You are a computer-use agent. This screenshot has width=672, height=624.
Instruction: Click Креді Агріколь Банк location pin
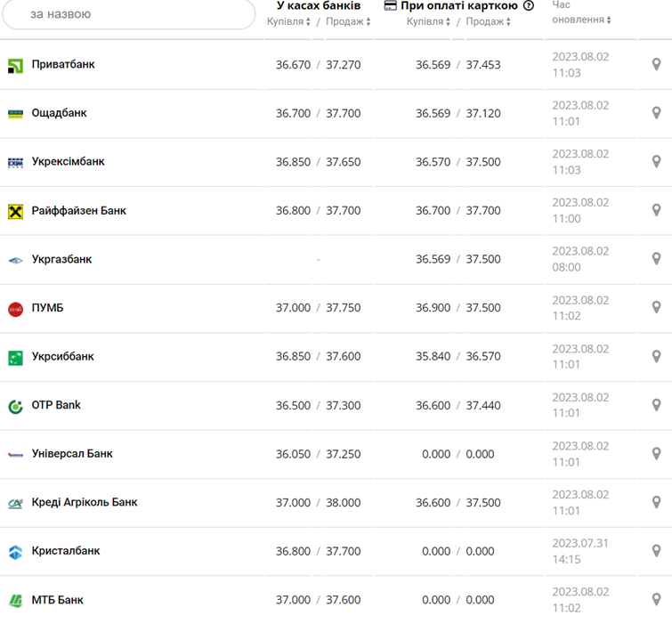(x=657, y=502)
